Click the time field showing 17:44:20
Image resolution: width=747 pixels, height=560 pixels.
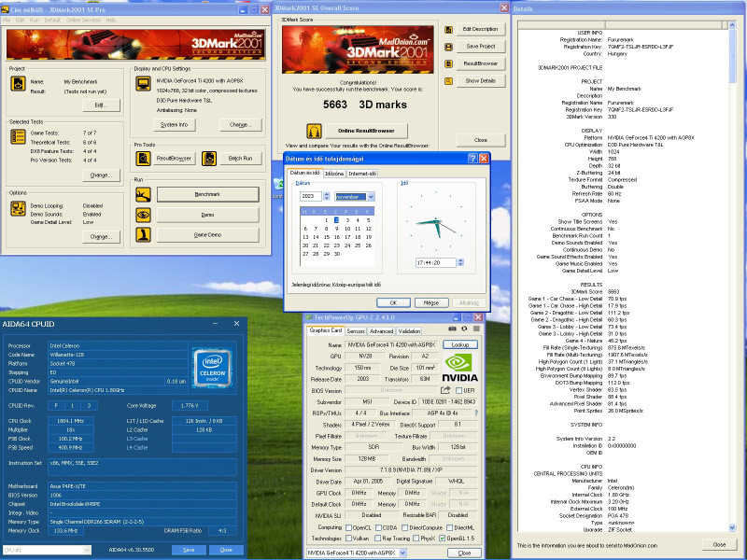point(436,262)
